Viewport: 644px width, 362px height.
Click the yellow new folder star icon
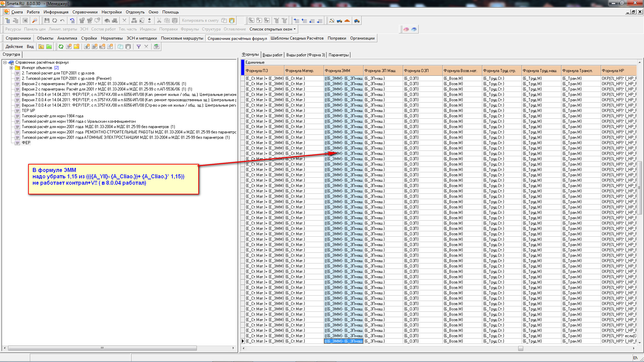[76, 47]
